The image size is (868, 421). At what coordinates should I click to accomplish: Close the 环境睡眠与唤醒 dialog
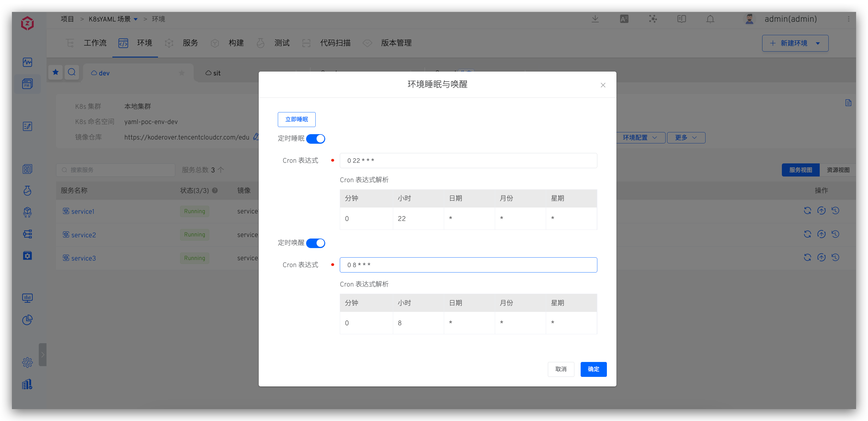tap(603, 85)
